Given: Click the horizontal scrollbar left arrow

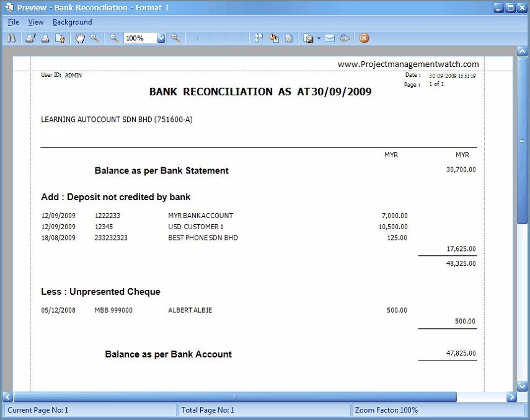Looking at the screenshot, I should tap(8, 396).
